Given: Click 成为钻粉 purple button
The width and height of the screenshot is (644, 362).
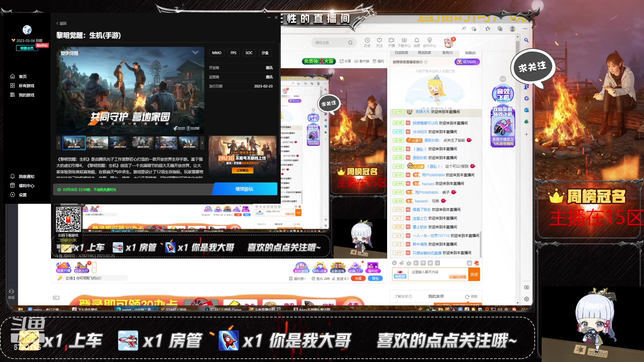Looking at the screenshot, I should 467,62.
